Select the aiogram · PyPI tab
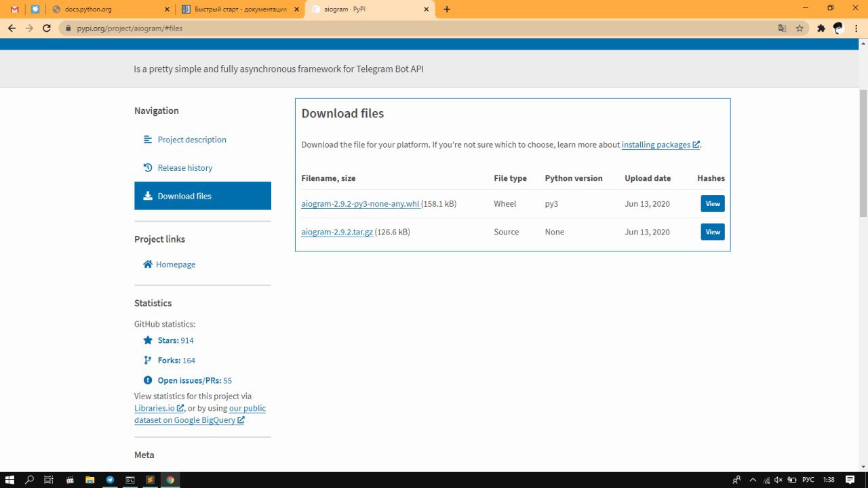The width and height of the screenshot is (868, 488). [x=369, y=9]
